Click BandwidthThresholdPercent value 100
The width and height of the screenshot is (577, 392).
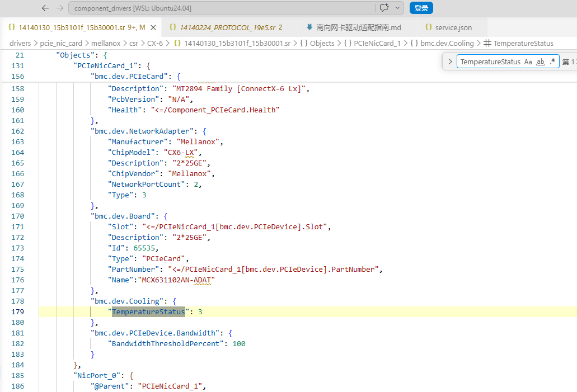(x=239, y=344)
